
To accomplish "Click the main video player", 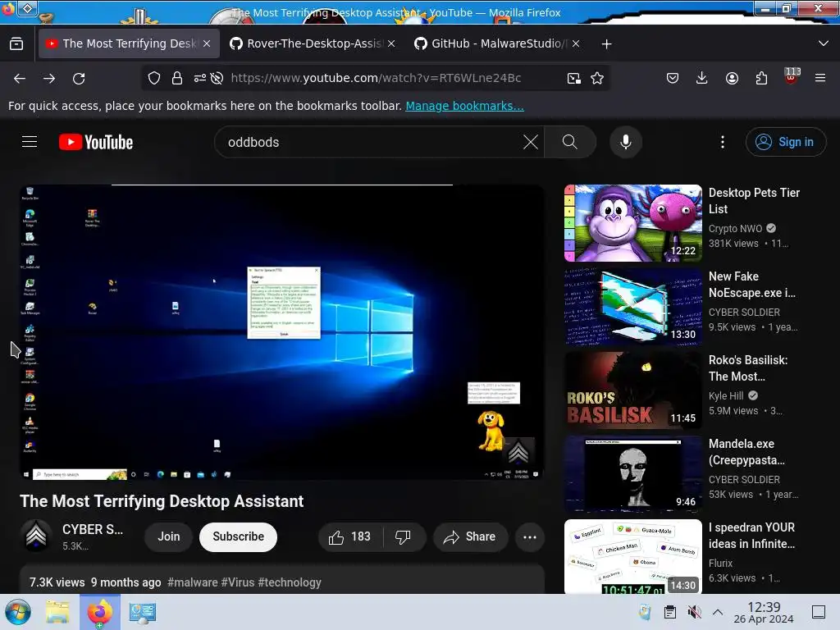I will [282, 332].
